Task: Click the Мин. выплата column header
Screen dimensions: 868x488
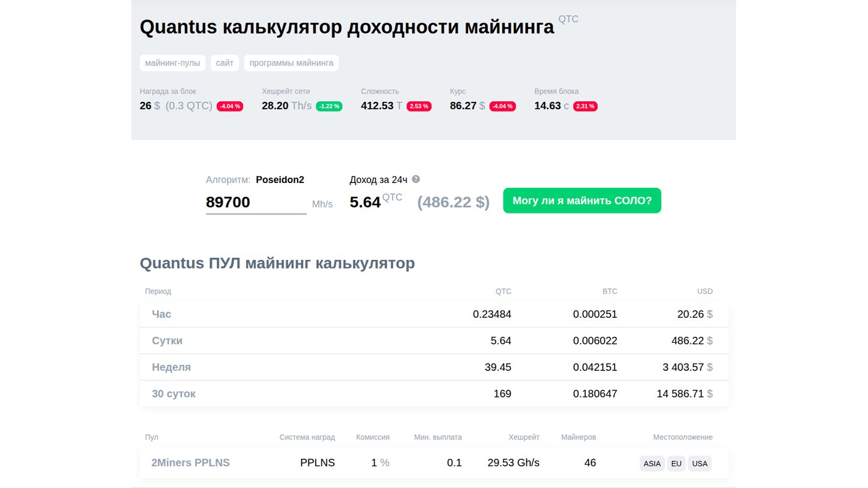Action: click(438, 437)
